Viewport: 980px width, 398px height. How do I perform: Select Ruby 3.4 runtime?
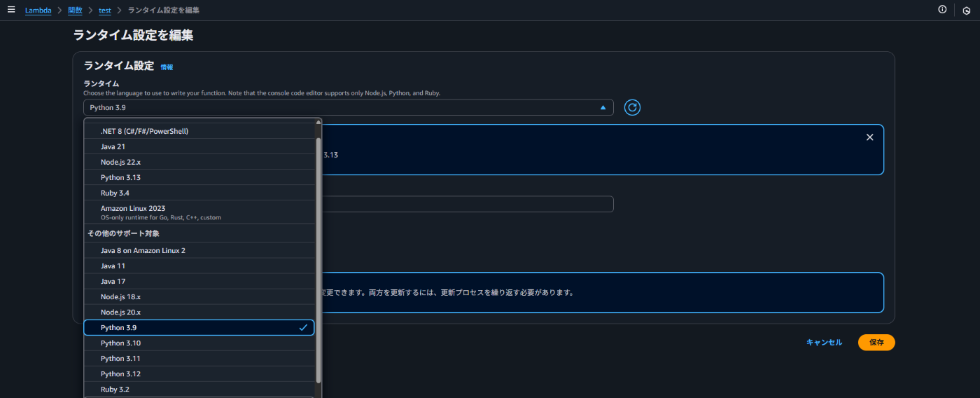(199, 193)
